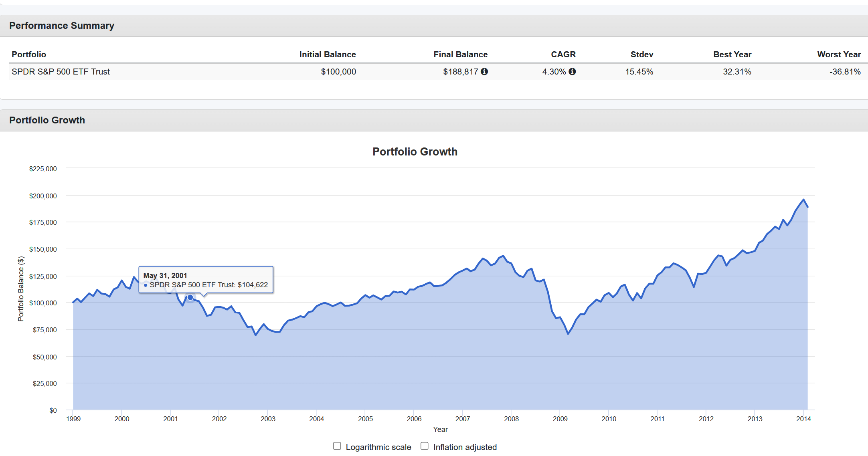Click info icon next to $188,817 final balance
868x456 pixels.
tap(484, 72)
